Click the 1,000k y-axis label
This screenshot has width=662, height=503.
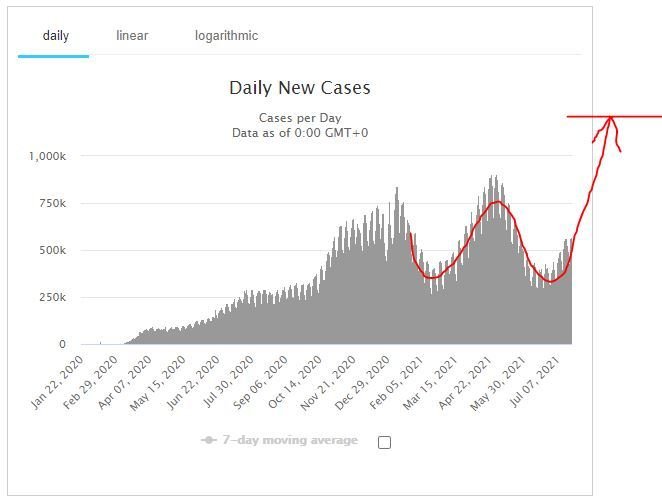(47, 157)
